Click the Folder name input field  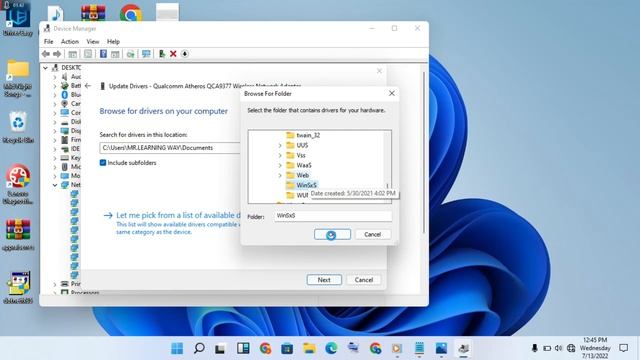[333, 216]
